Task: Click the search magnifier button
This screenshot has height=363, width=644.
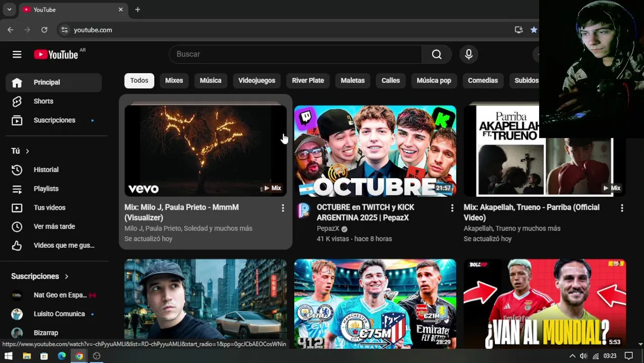Action: [x=437, y=54]
